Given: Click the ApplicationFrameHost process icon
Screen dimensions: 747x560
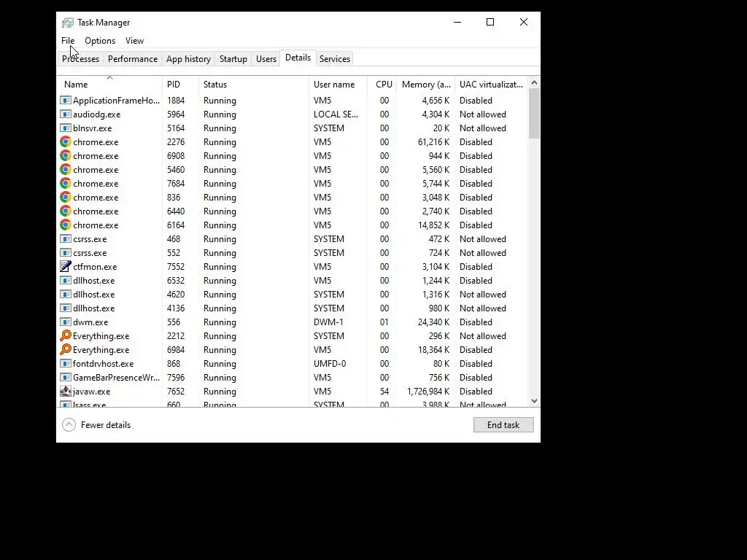Looking at the screenshot, I should coord(66,101).
